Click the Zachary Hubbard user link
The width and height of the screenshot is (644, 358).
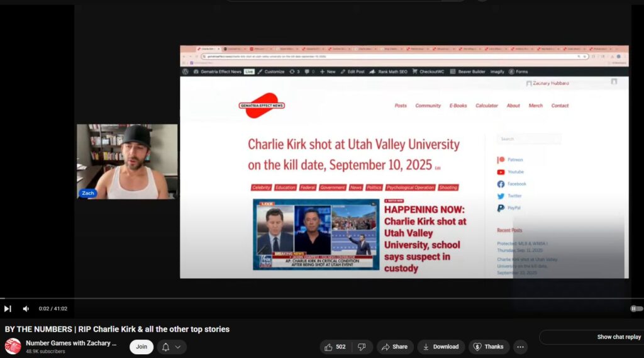tap(548, 83)
